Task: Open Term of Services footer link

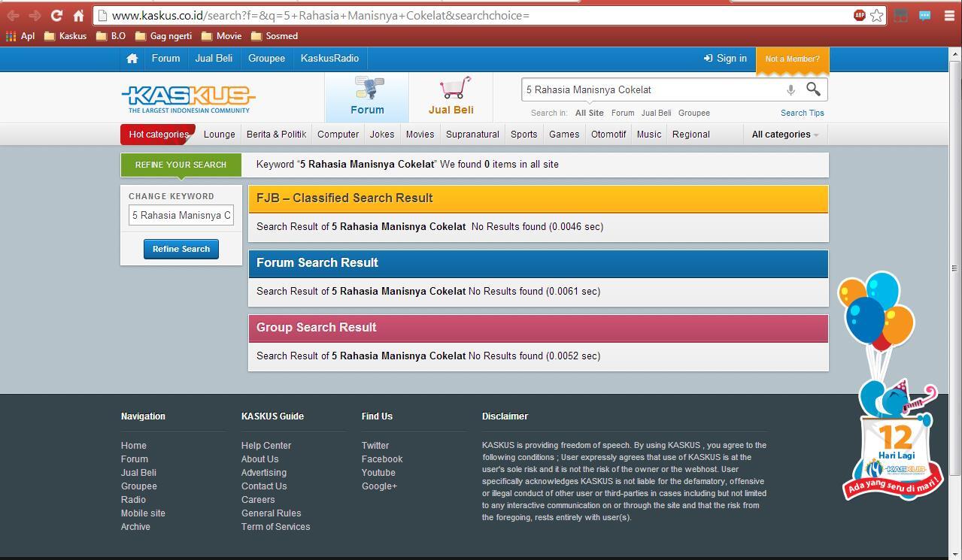Action: [276, 527]
